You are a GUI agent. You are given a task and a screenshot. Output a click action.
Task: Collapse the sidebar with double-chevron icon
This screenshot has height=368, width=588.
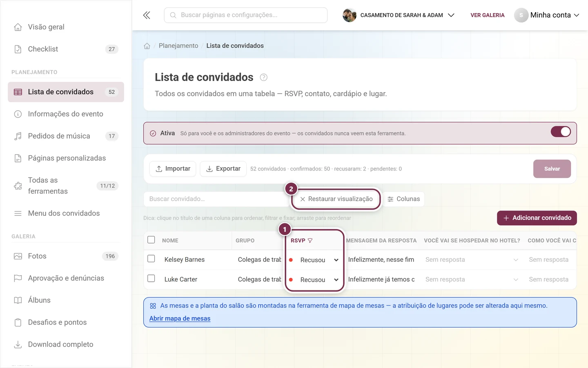click(147, 15)
